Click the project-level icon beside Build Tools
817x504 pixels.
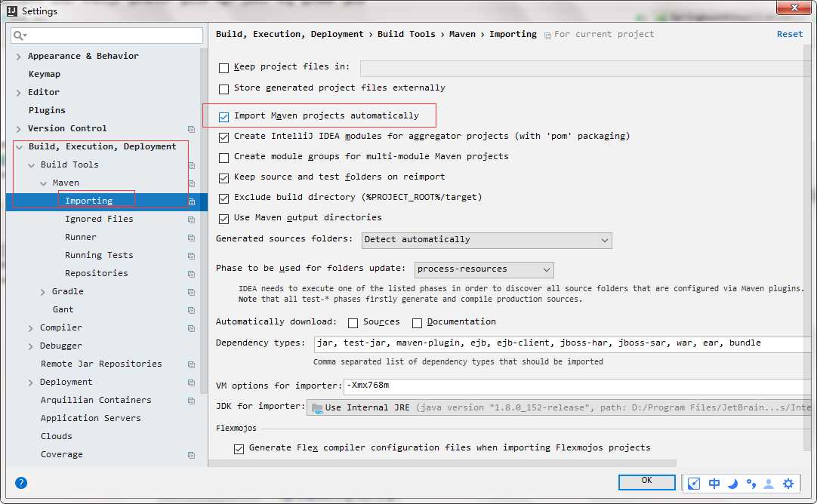point(191,165)
